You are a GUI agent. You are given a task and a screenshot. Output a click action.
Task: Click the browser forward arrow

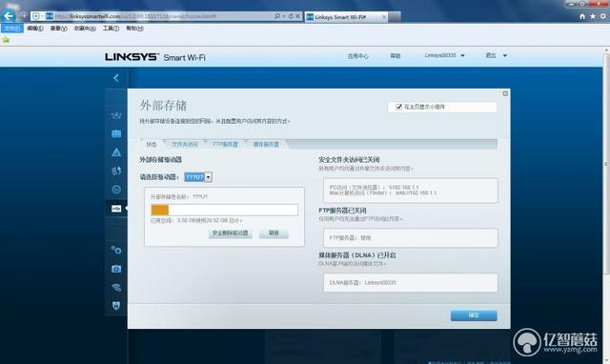click(23, 15)
